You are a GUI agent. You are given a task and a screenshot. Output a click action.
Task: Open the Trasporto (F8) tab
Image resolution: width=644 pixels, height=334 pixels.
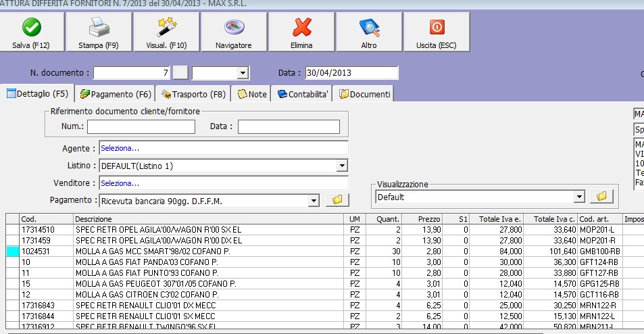coord(193,95)
